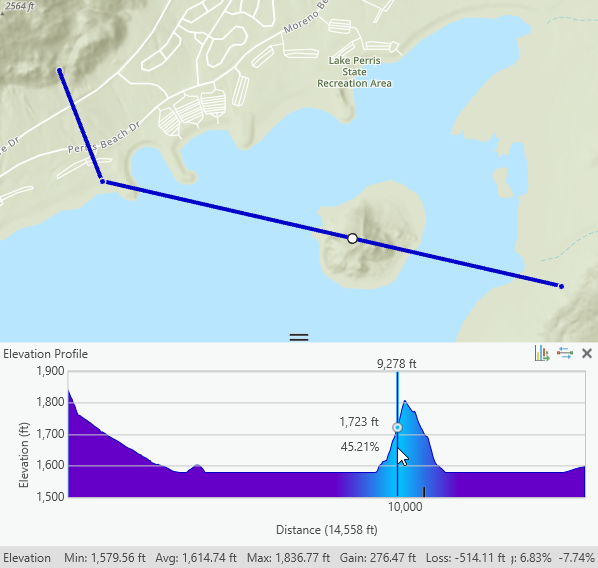Close the Elevation Profile panel
This screenshot has width=598, height=568.
coord(587,354)
